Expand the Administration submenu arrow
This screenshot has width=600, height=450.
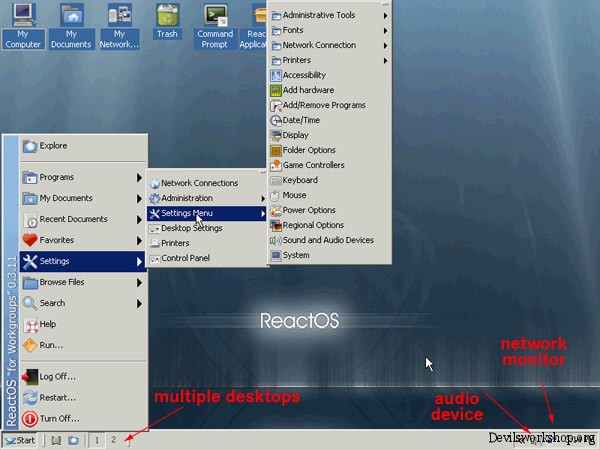[x=263, y=199]
